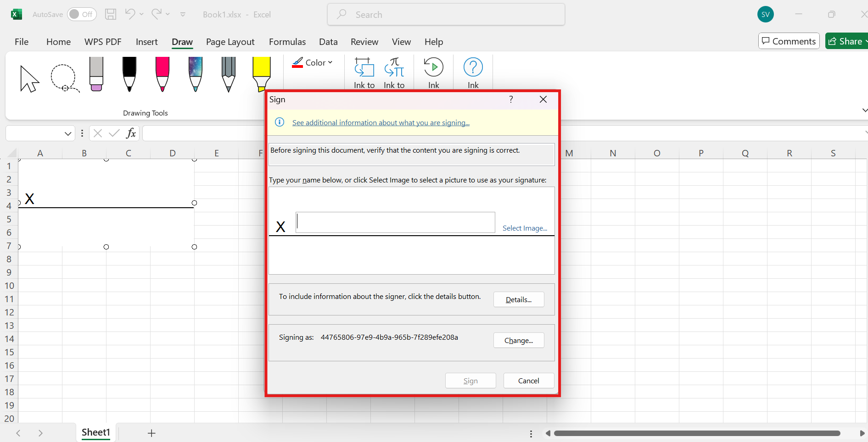
Task: Choose the yellow highlighter
Action: coord(262,74)
